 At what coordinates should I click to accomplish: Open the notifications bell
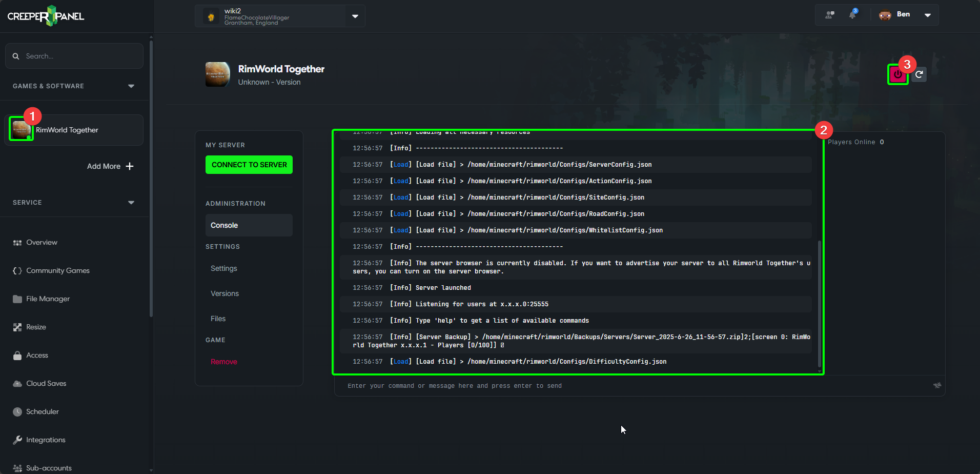(852, 14)
